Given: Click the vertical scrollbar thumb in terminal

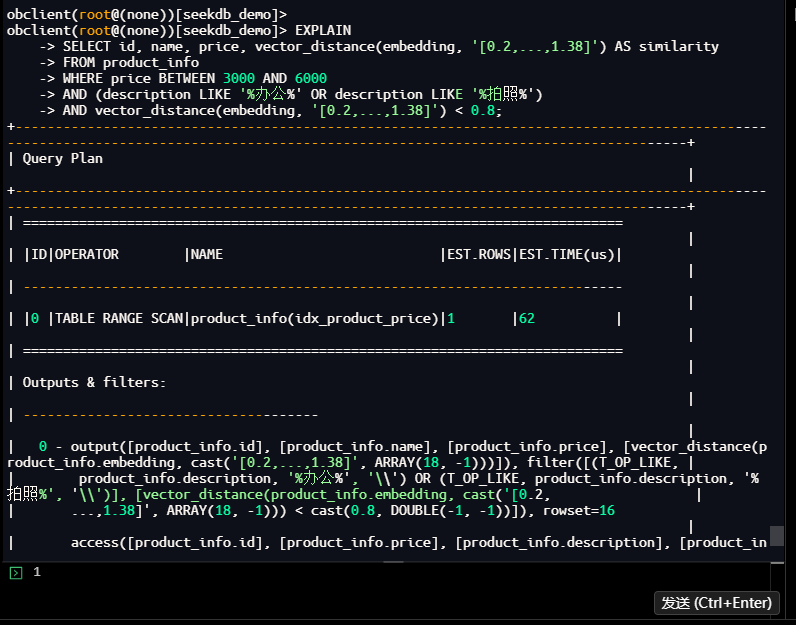Looking at the screenshot, I should (777, 535).
